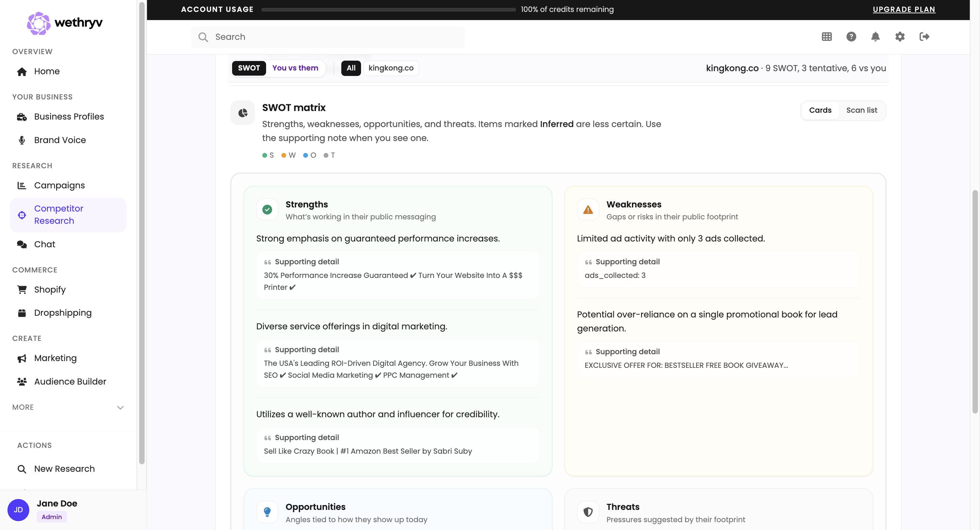Open Campaigns from the sidebar
The image size is (980, 530).
point(59,185)
